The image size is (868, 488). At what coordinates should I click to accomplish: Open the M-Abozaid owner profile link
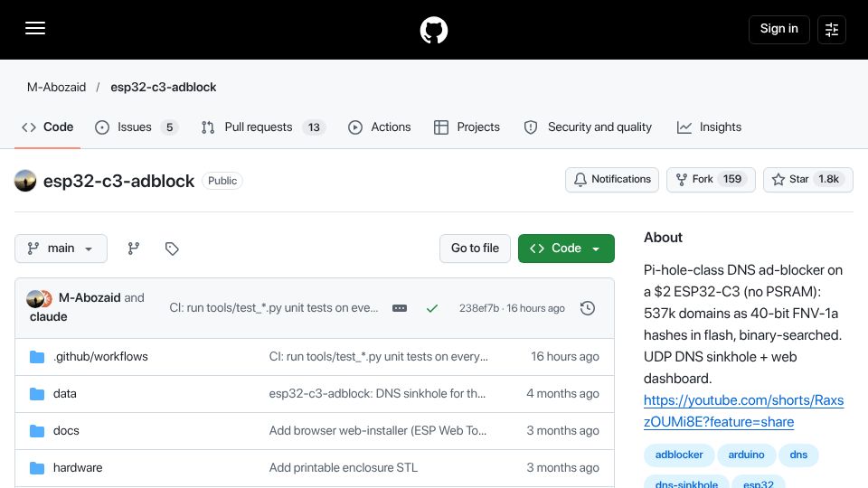[x=56, y=88]
